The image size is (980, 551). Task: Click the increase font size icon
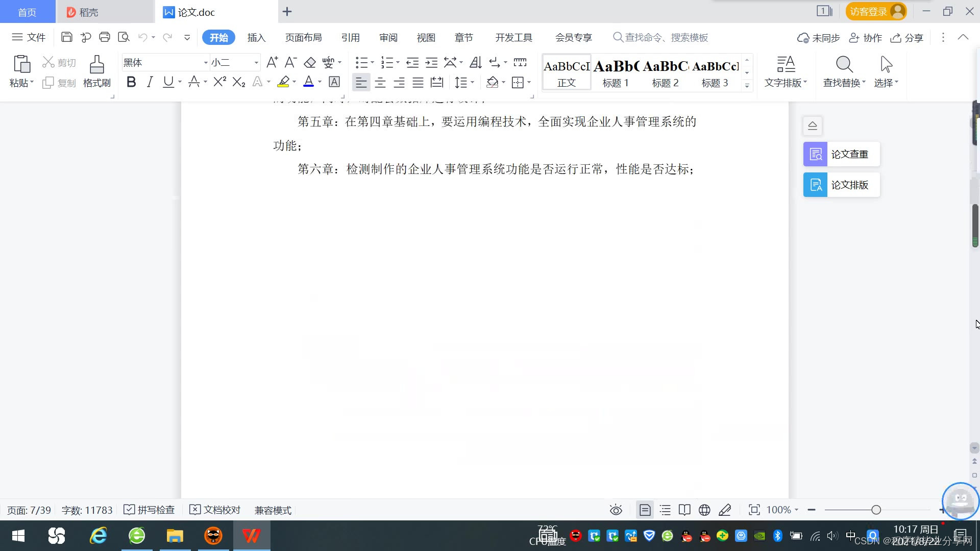coord(272,62)
